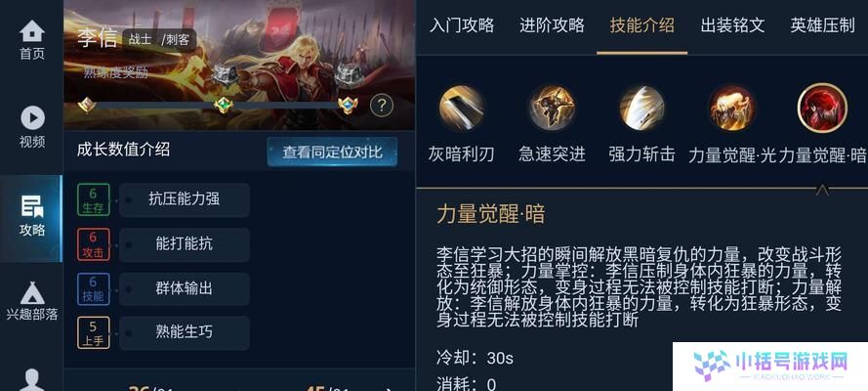
Task: Switch to the 入门攻略 tab
Action: (462, 25)
